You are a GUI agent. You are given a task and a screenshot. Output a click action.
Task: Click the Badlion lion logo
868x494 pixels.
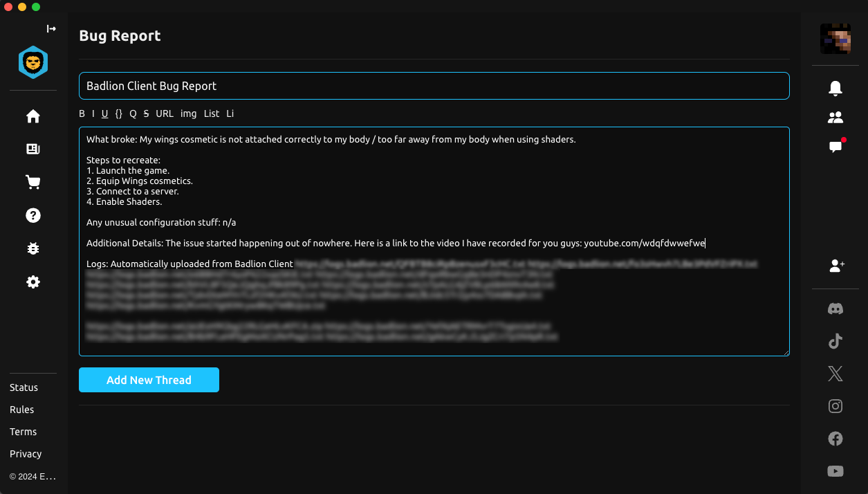(33, 62)
